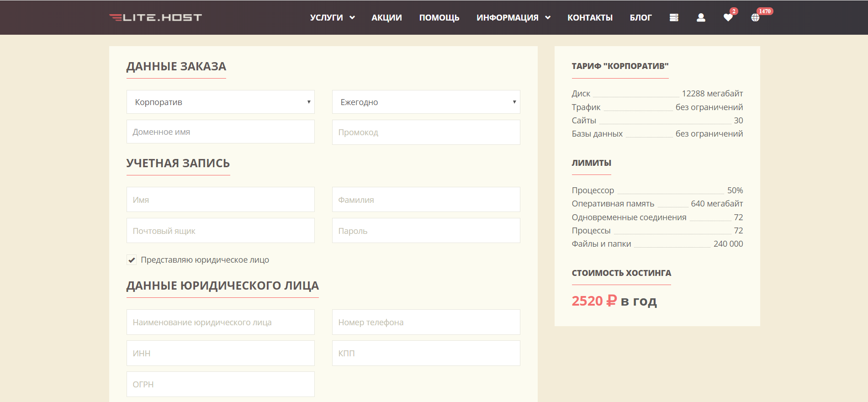Screen dimensions: 868x402
Task: Click the 12288 мегабайт disk value
Action: [712, 94]
